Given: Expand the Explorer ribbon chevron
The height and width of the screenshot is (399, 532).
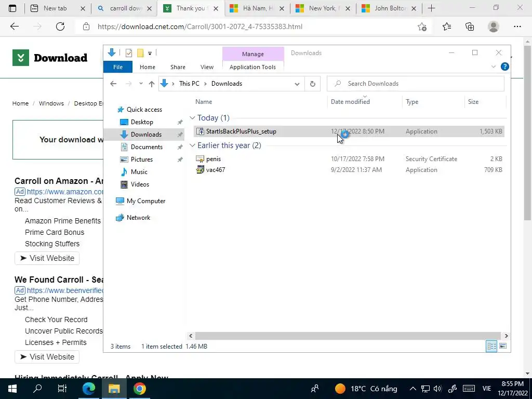Looking at the screenshot, I should click(x=494, y=67).
